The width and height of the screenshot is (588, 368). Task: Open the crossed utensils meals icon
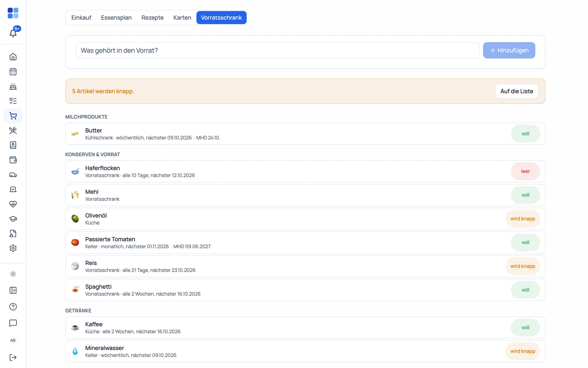(13, 130)
